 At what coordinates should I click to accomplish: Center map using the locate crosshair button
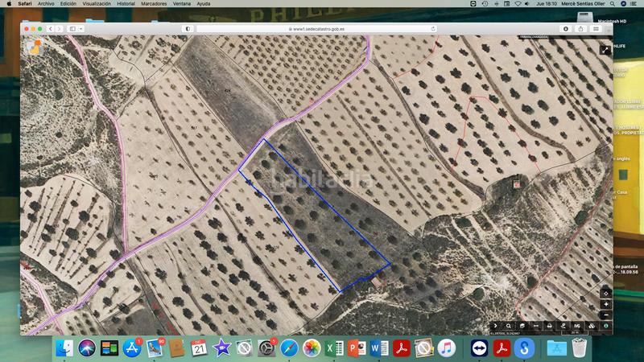tap(606, 294)
